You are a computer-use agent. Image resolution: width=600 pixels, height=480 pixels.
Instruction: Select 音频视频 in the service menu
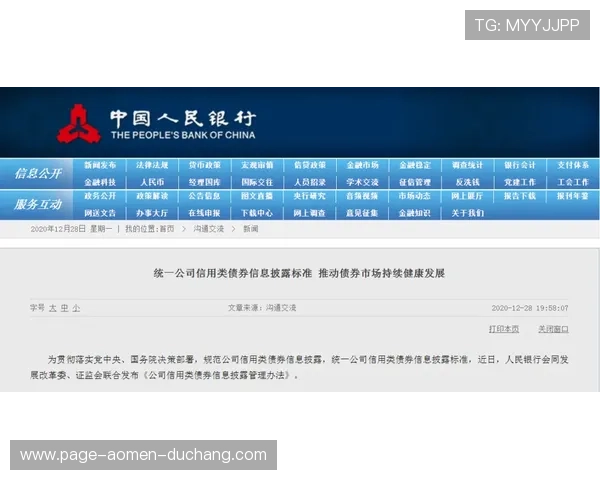click(362, 196)
